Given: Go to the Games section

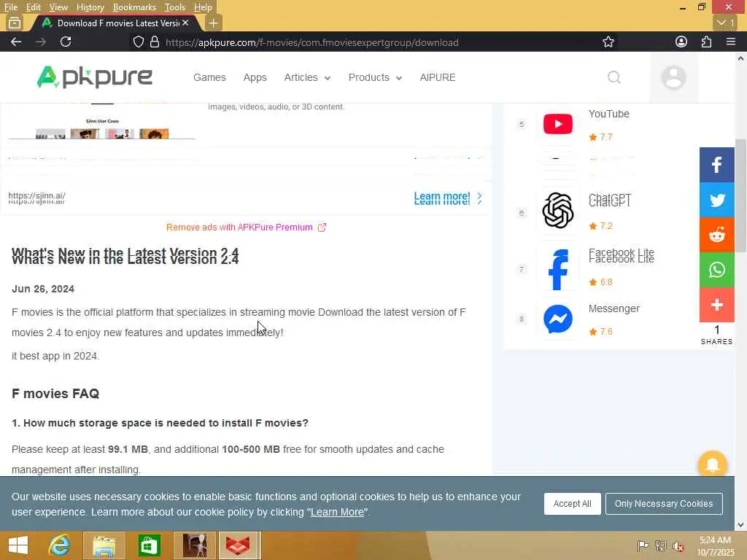Looking at the screenshot, I should click(209, 77).
